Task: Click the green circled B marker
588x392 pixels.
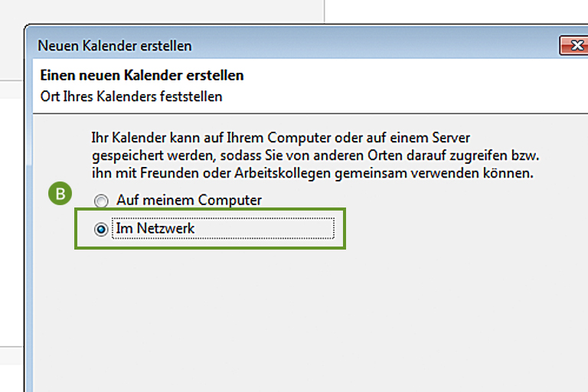Action: click(60, 194)
